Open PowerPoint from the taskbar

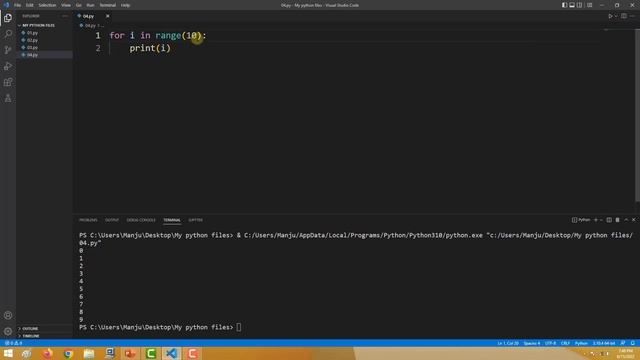(130, 353)
